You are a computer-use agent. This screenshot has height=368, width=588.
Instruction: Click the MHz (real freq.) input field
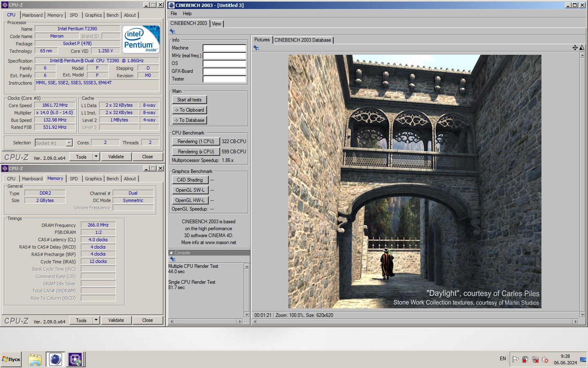coord(225,56)
